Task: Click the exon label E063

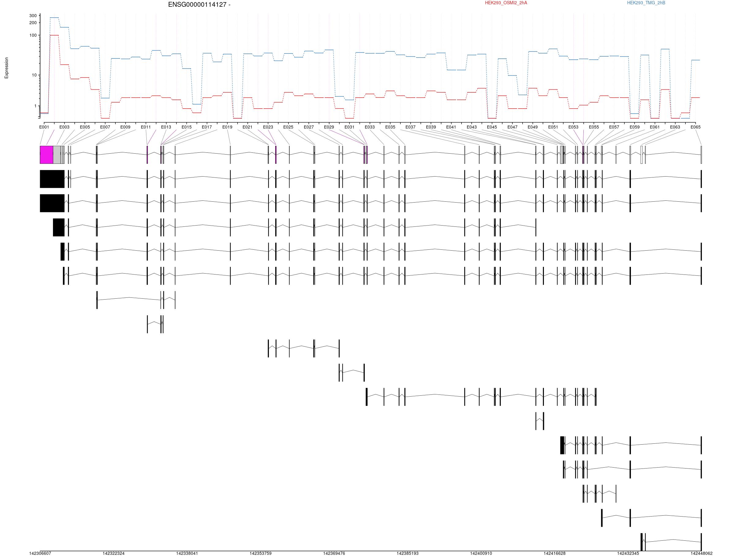Action: (675, 127)
